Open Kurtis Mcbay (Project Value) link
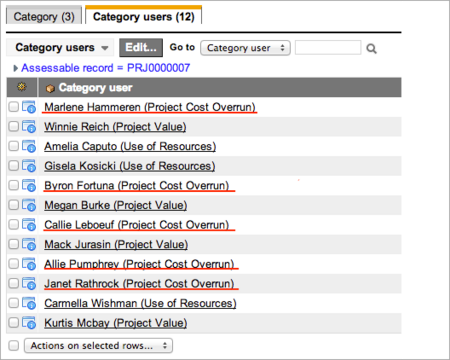Screen dimensions: 450x360 click(116, 323)
